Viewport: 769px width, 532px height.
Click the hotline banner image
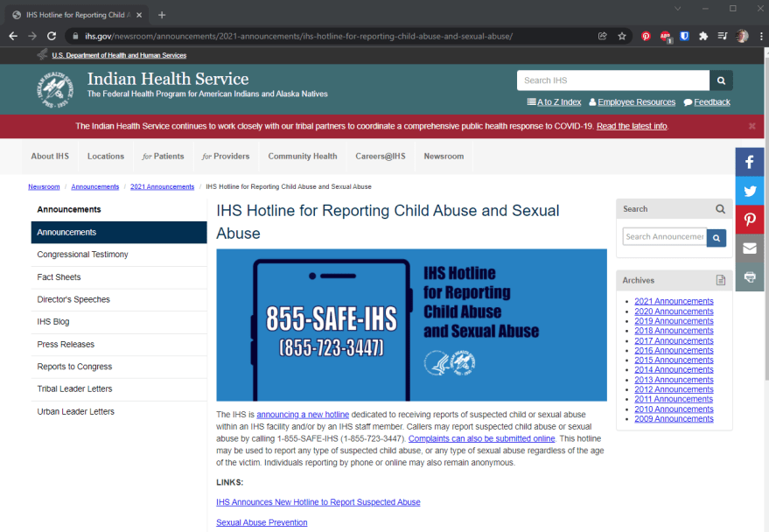click(x=411, y=325)
